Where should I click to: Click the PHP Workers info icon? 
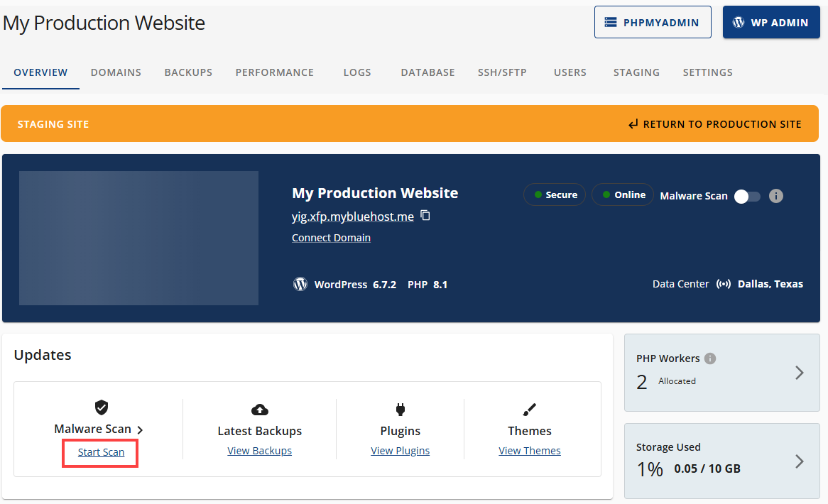tap(710, 358)
